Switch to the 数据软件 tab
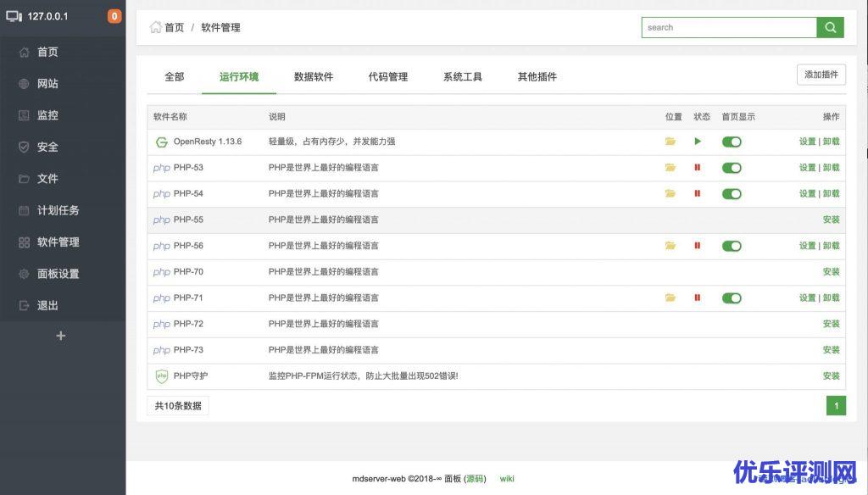The width and height of the screenshot is (868, 495). [314, 76]
